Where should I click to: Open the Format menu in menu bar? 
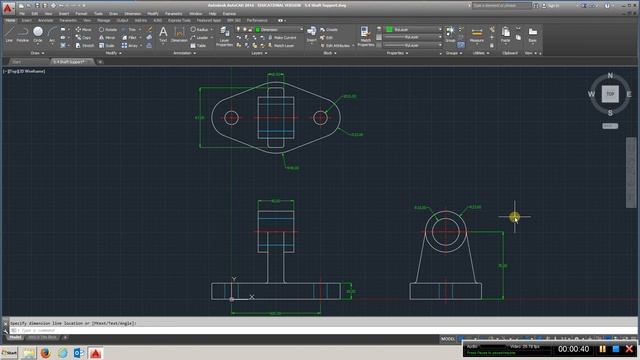(81, 13)
